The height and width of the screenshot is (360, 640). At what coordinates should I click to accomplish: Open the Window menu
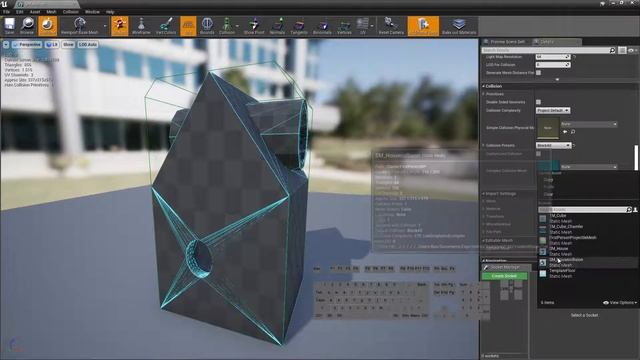(92, 12)
